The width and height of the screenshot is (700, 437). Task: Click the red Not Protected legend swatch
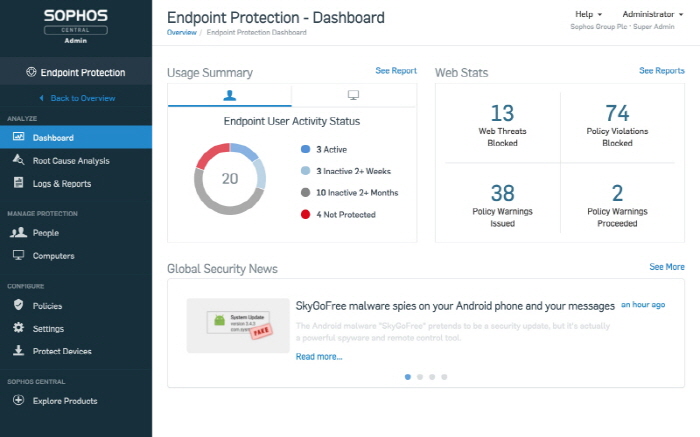[305, 213]
